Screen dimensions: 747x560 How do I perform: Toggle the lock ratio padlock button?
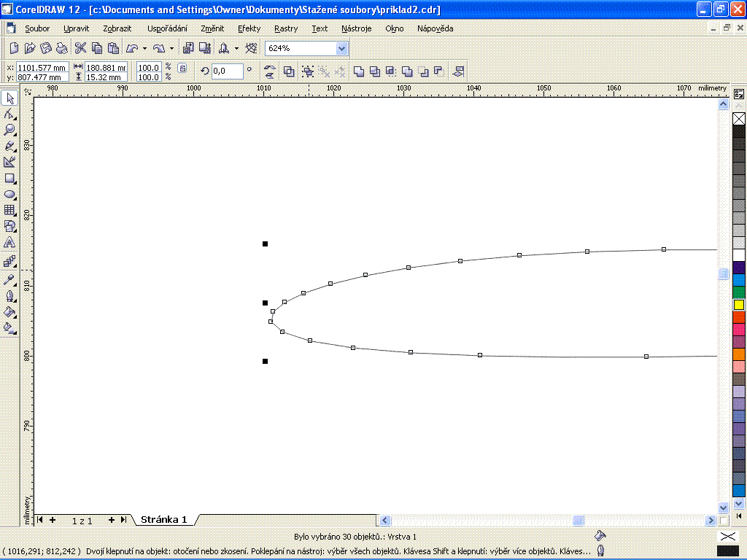pyautogui.click(x=182, y=68)
